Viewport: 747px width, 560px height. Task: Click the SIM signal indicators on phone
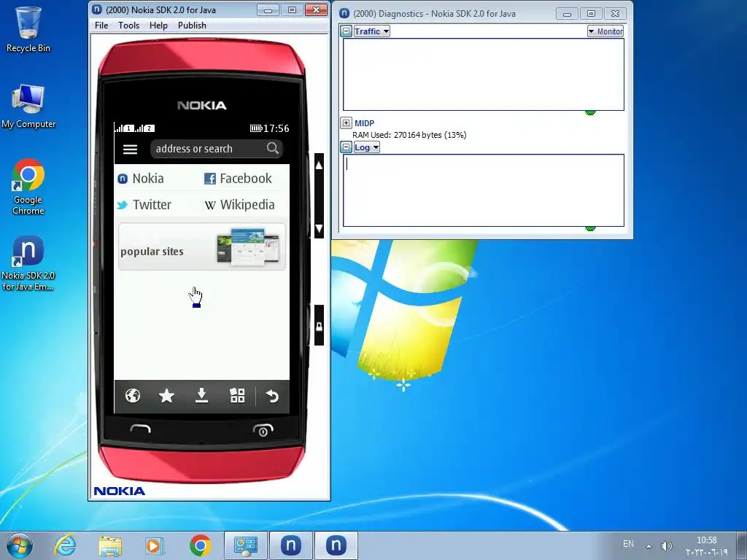pyautogui.click(x=135, y=128)
